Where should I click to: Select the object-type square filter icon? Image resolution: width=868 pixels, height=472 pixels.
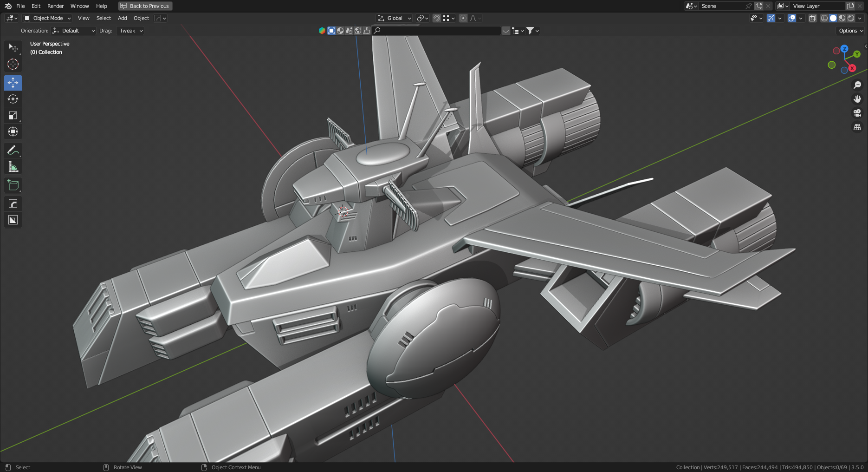point(331,31)
